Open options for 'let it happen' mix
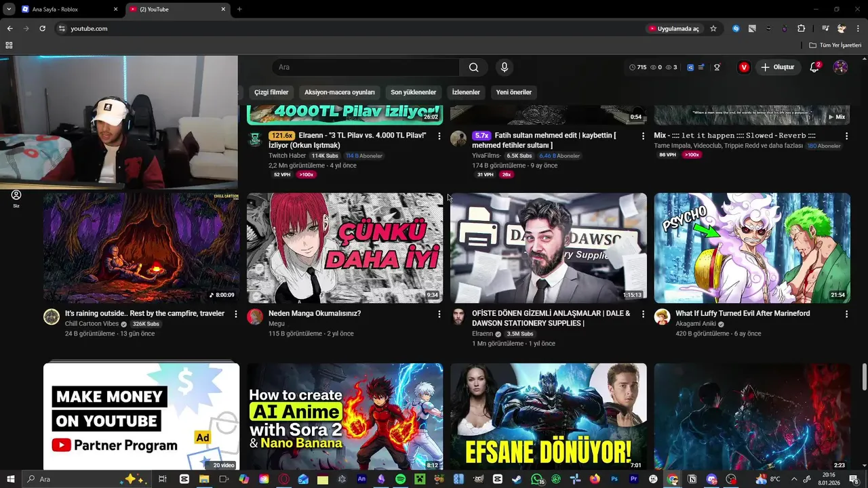Screen dimensions: 868x488 tap(846, 136)
